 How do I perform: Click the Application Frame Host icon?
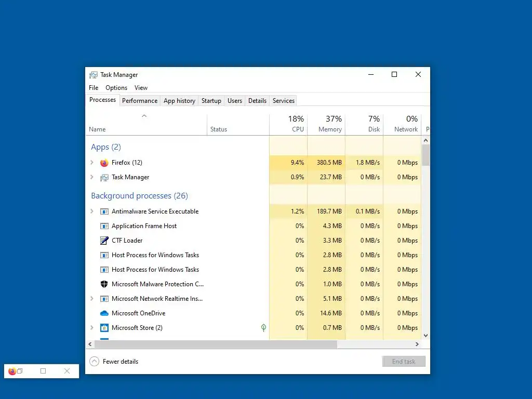104,226
